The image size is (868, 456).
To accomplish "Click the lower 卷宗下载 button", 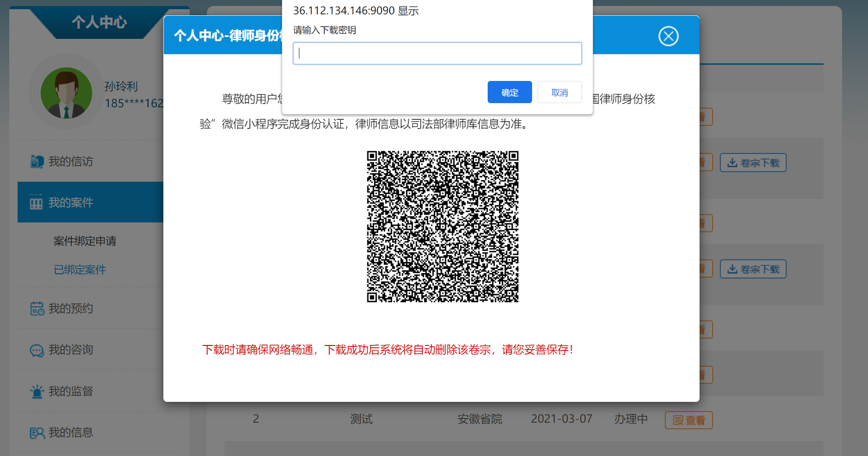I will [753, 269].
